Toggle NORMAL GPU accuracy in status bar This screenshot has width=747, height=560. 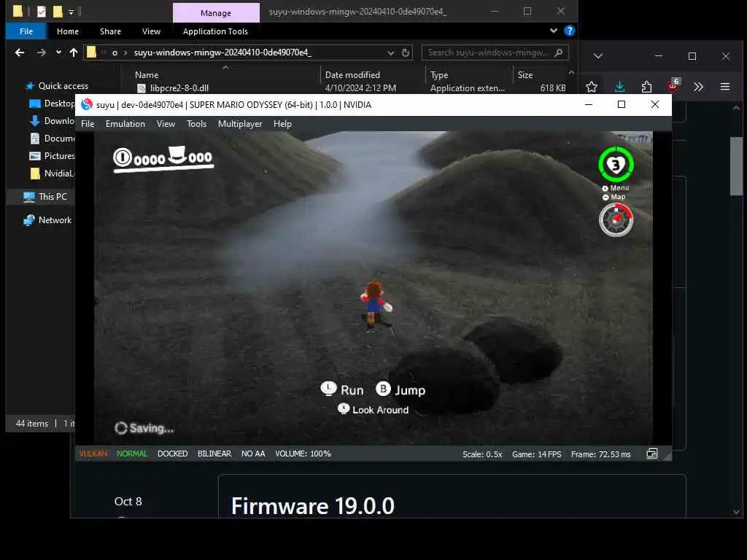(x=132, y=454)
